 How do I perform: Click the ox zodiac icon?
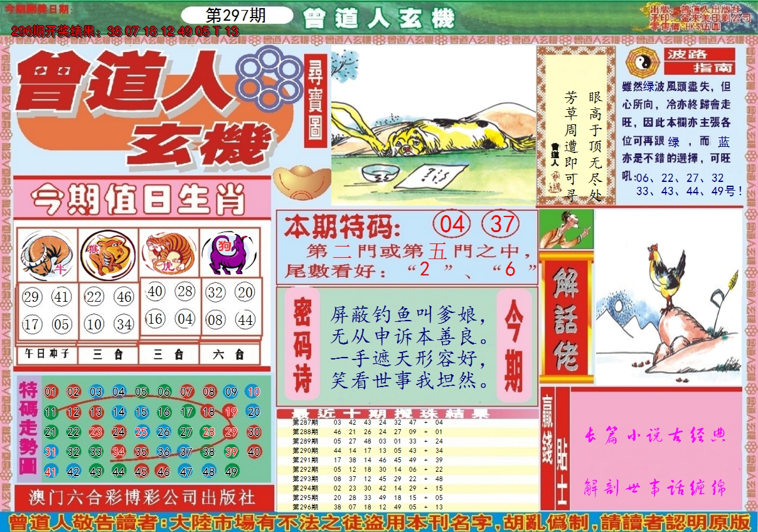tap(46, 255)
